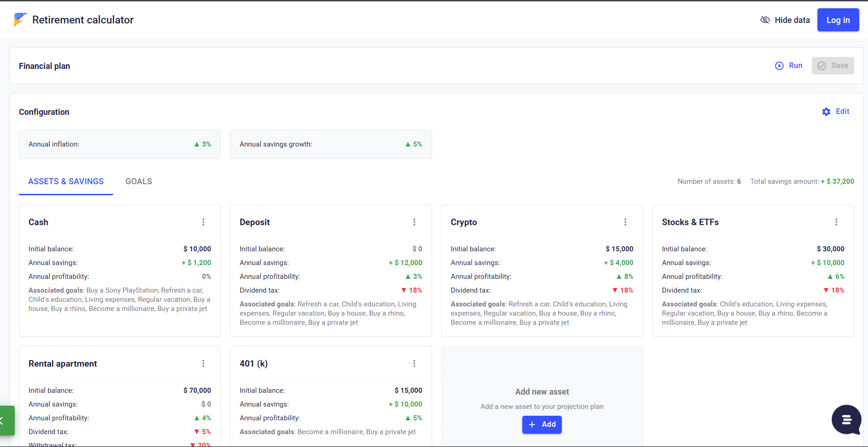Open the 401 (k) kebab menu
The image size is (868, 447).
(414, 364)
